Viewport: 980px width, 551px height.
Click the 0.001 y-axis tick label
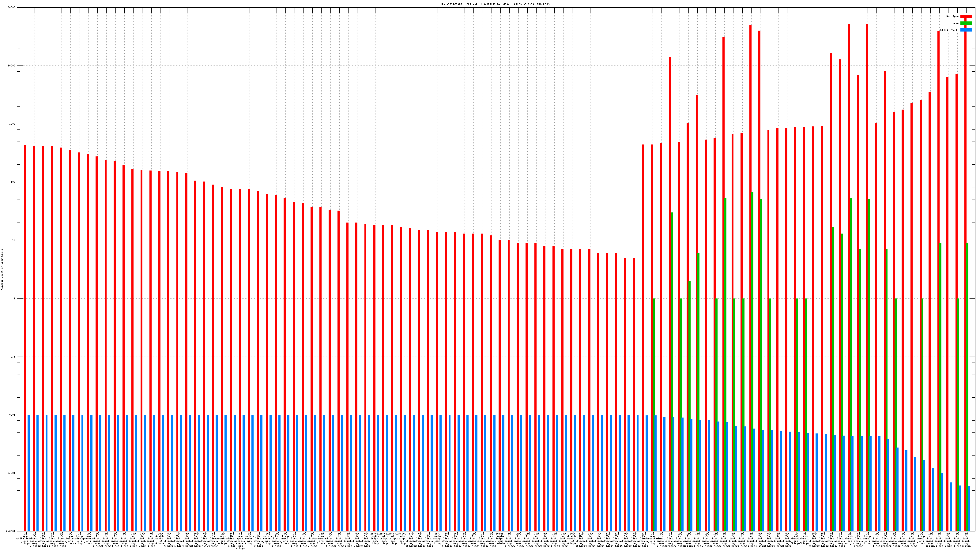pos(12,473)
